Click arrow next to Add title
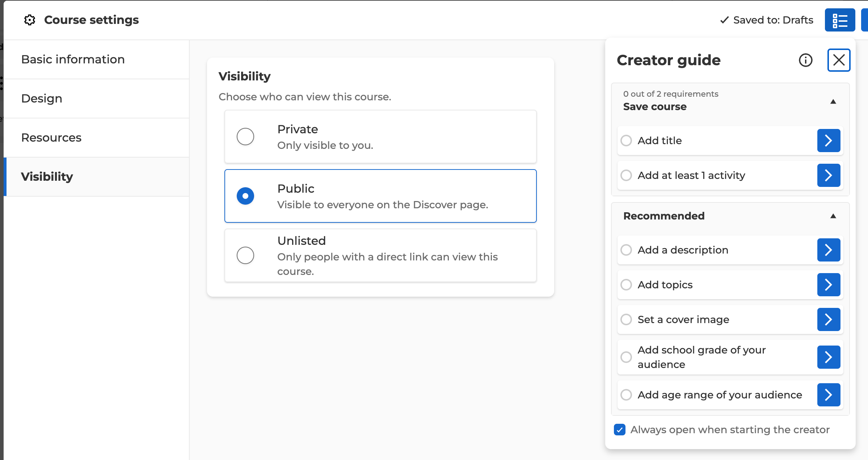Viewport: 868px width, 460px height. [x=828, y=141]
